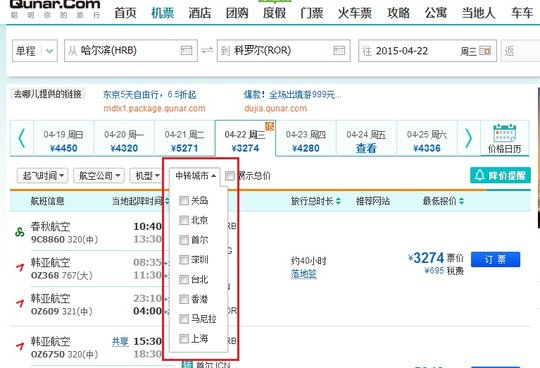
Task: Expand the 起飞时间 filter
Action: pos(43,176)
